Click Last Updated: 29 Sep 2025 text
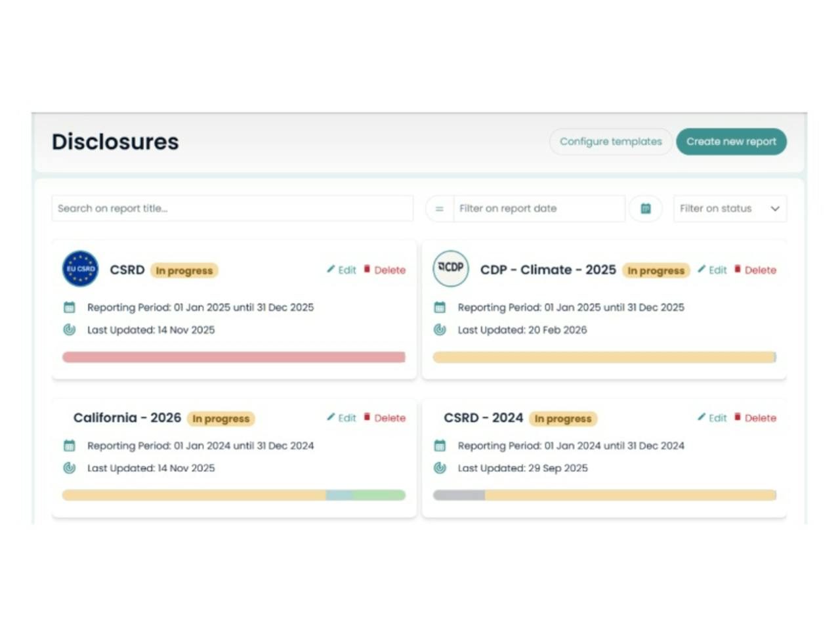 click(x=523, y=469)
